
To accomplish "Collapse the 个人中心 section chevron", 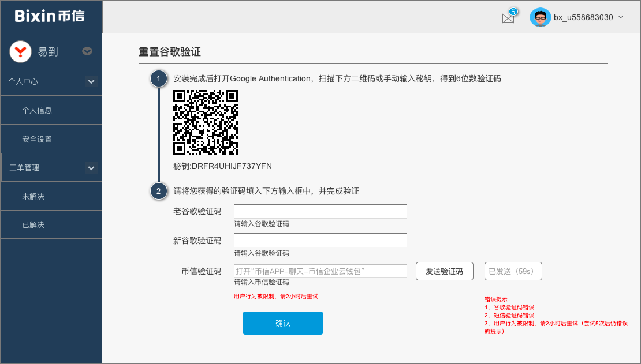I will pos(91,82).
